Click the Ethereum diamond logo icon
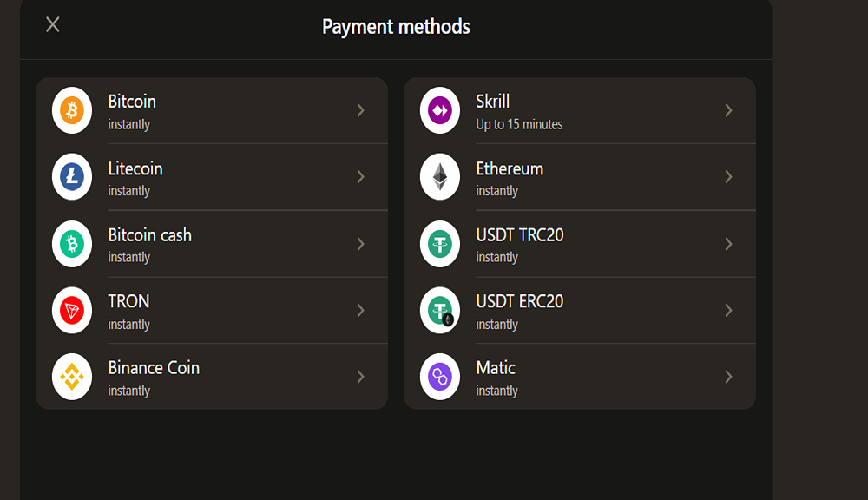Viewport: 868px width, 500px height. [440, 176]
